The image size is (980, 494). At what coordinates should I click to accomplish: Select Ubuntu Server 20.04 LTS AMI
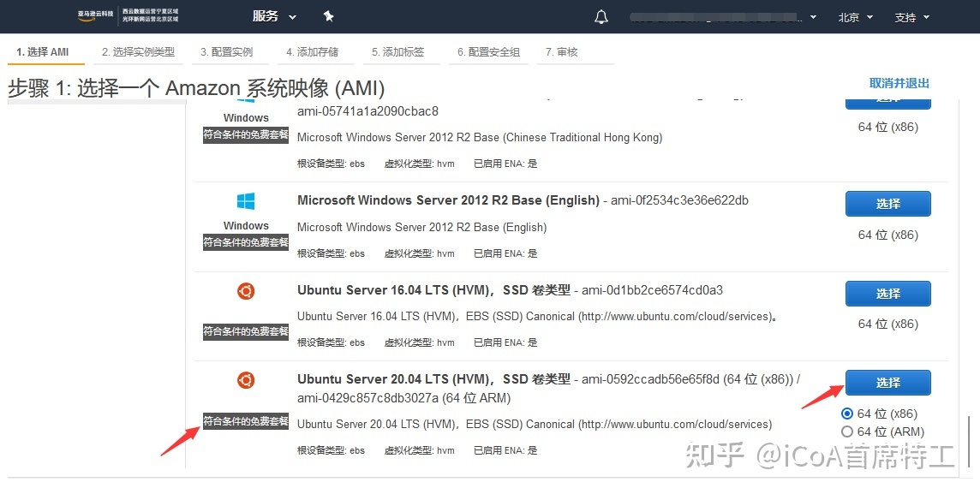888,383
